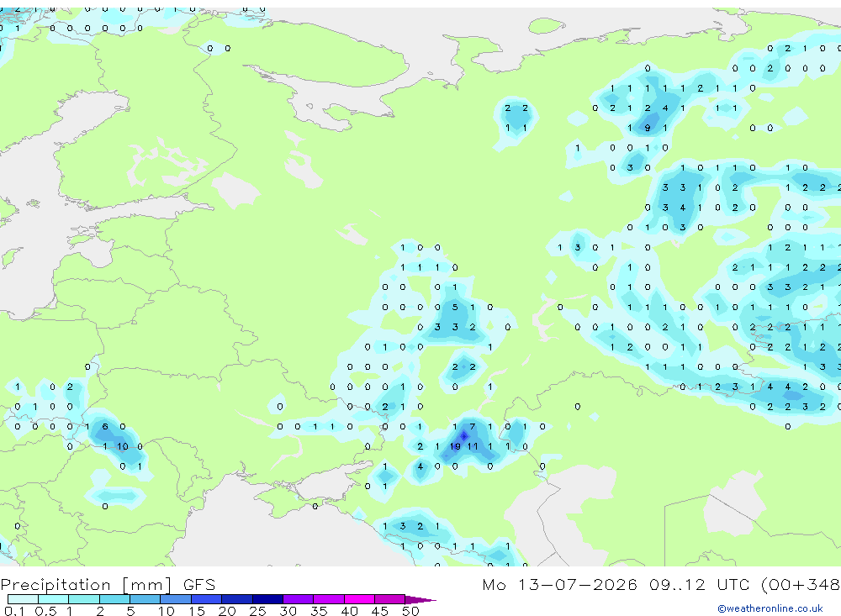The height and width of the screenshot is (616, 841).
Task: Click the 45–50 mm legend swatch
Action: click(x=390, y=599)
